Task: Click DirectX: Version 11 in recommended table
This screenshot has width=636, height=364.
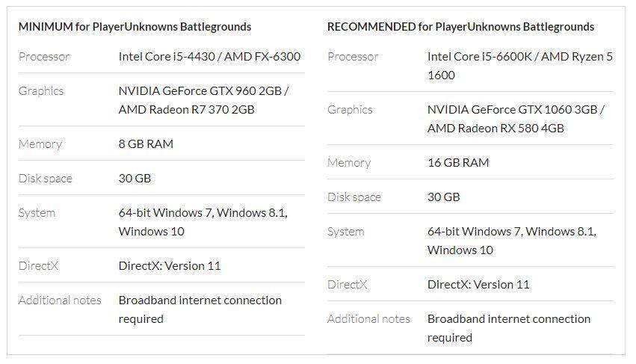Action: pyautogui.click(x=478, y=284)
